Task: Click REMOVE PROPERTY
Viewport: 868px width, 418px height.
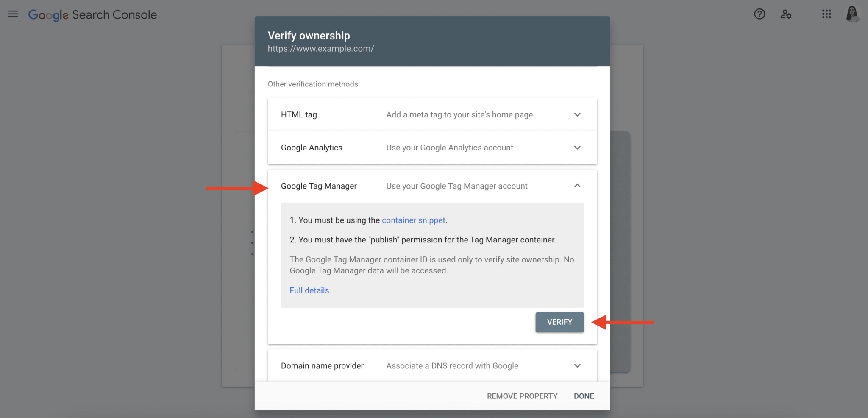Action: 522,396
